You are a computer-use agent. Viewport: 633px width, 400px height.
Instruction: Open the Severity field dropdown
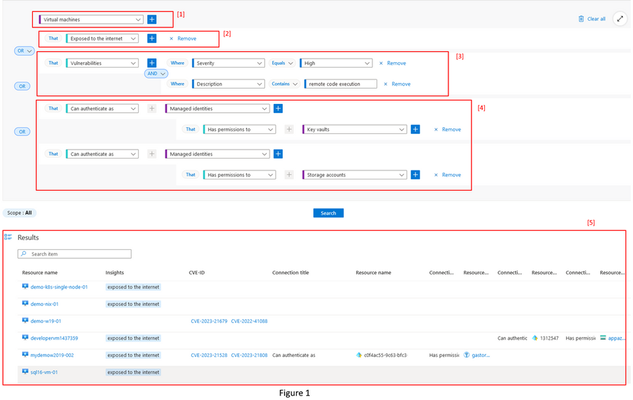pos(228,63)
